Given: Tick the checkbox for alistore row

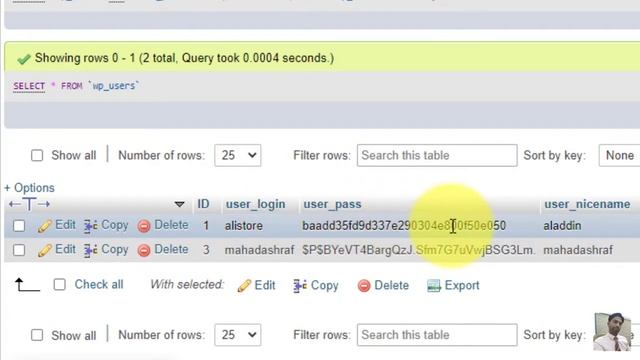Looking at the screenshot, I should click(19, 226).
